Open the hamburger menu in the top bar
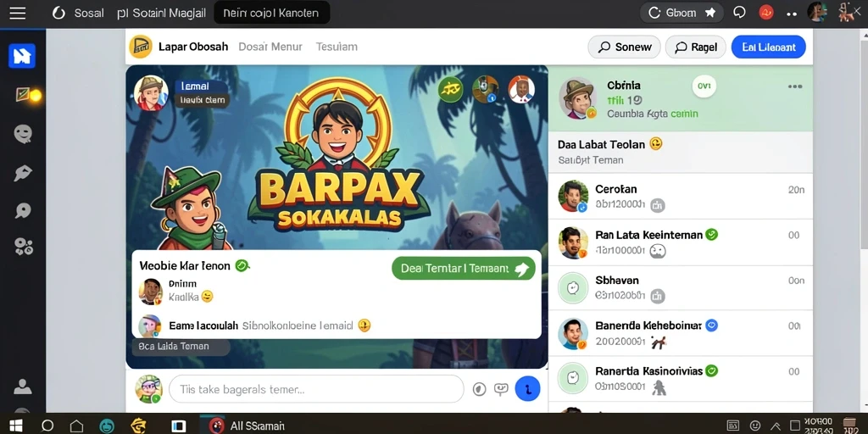The height and width of the screenshot is (434, 868). tap(17, 13)
